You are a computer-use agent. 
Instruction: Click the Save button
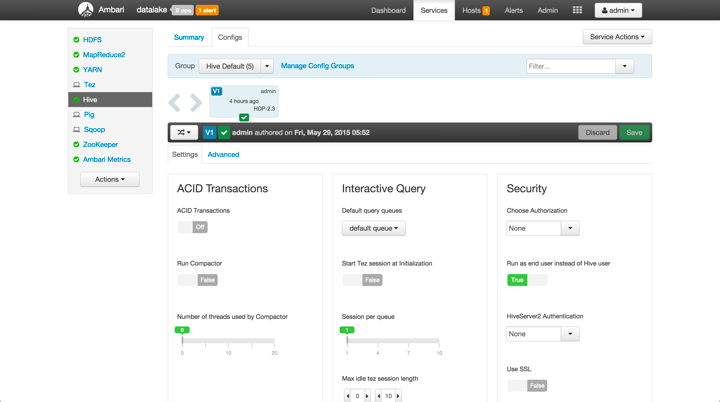(x=634, y=132)
